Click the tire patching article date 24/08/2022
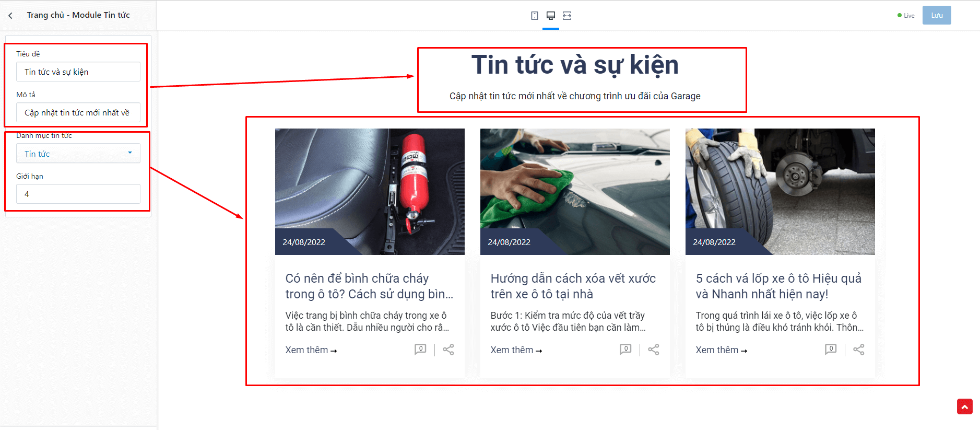 pyautogui.click(x=714, y=242)
